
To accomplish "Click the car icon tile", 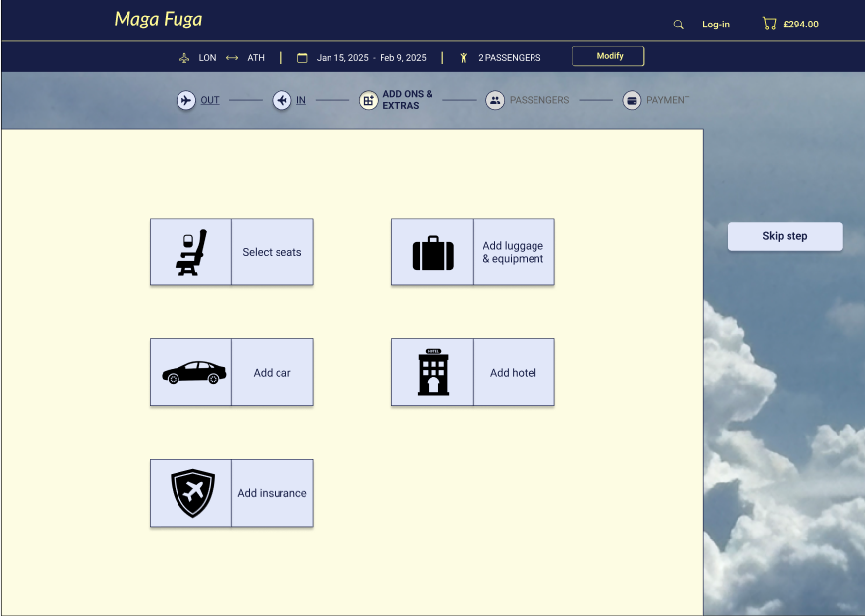I will [x=192, y=373].
